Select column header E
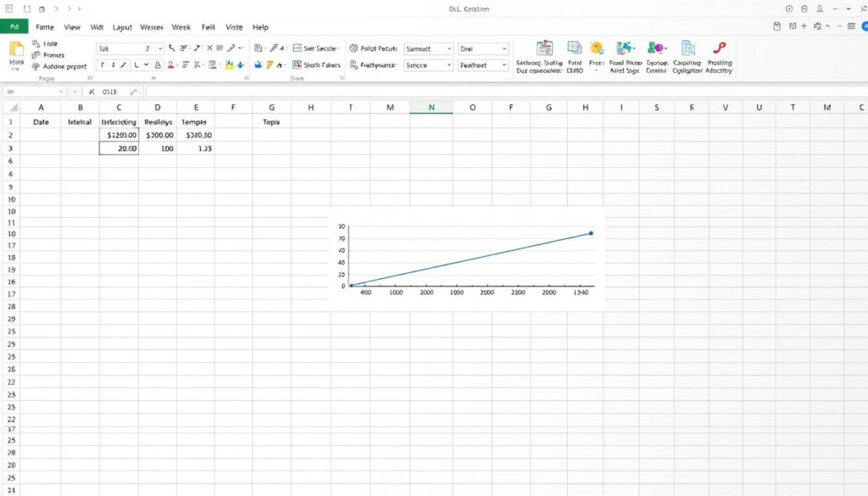 click(x=196, y=108)
